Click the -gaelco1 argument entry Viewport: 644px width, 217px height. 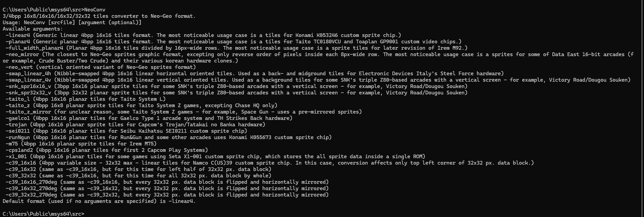click(x=149, y=118)
